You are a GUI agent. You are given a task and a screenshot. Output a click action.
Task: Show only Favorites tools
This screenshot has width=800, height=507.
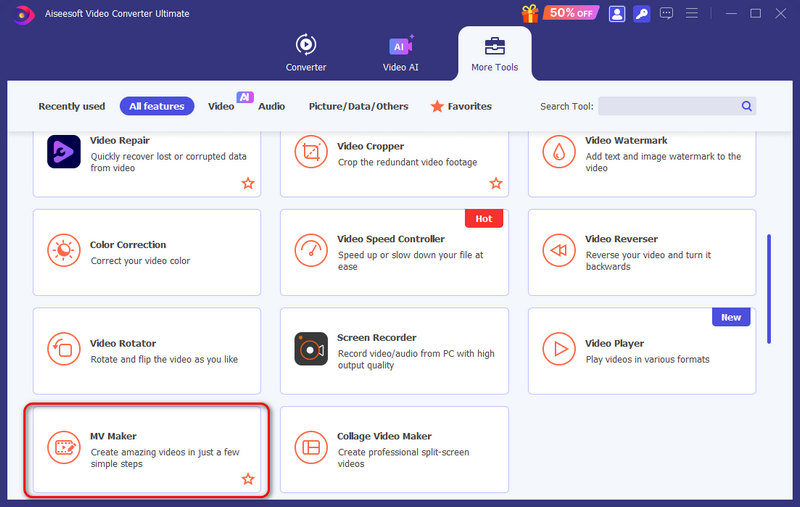[461, 106]
